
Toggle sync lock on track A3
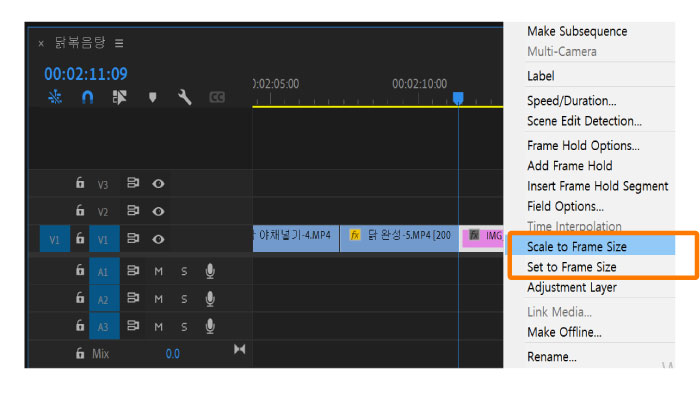tap(133, 326)
